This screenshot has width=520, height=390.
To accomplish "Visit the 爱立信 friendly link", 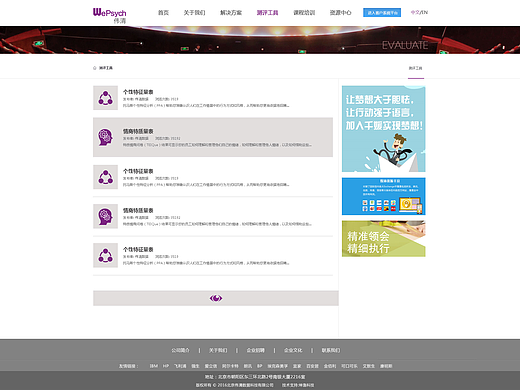I will pyautogui.click(x=211, y=366).
